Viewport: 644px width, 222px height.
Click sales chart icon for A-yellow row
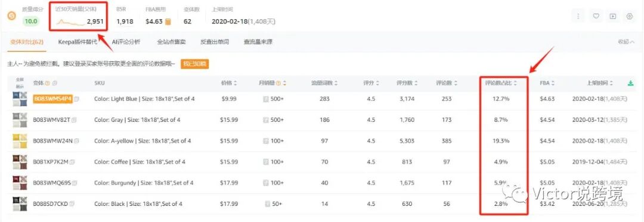click(265, 141)
